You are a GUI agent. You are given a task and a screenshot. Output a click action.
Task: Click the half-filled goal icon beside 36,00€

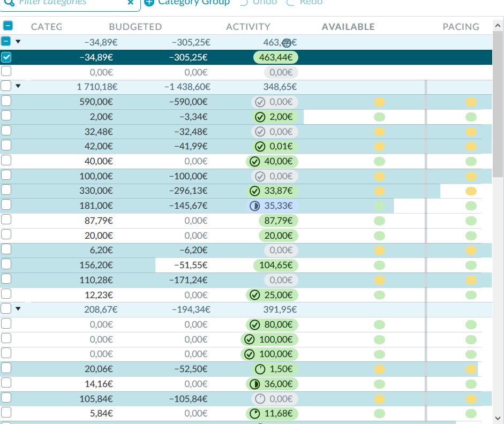pos(254,384)
